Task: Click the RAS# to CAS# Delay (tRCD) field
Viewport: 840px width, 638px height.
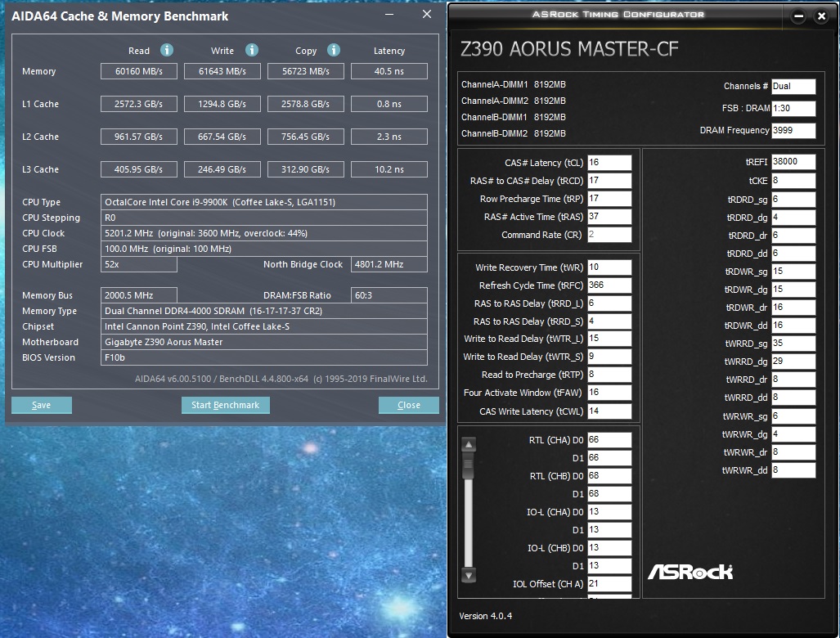Action: pos(609,181)
